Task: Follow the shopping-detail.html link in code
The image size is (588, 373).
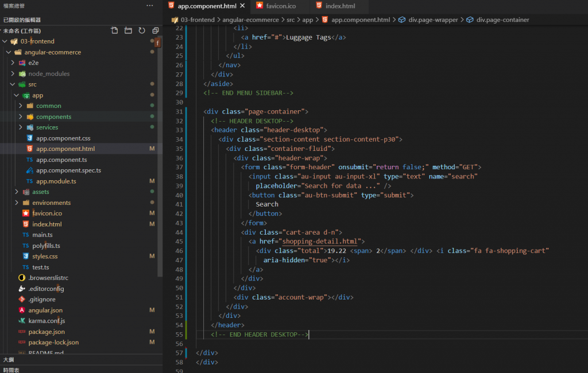Action: [x=319, y=242]
